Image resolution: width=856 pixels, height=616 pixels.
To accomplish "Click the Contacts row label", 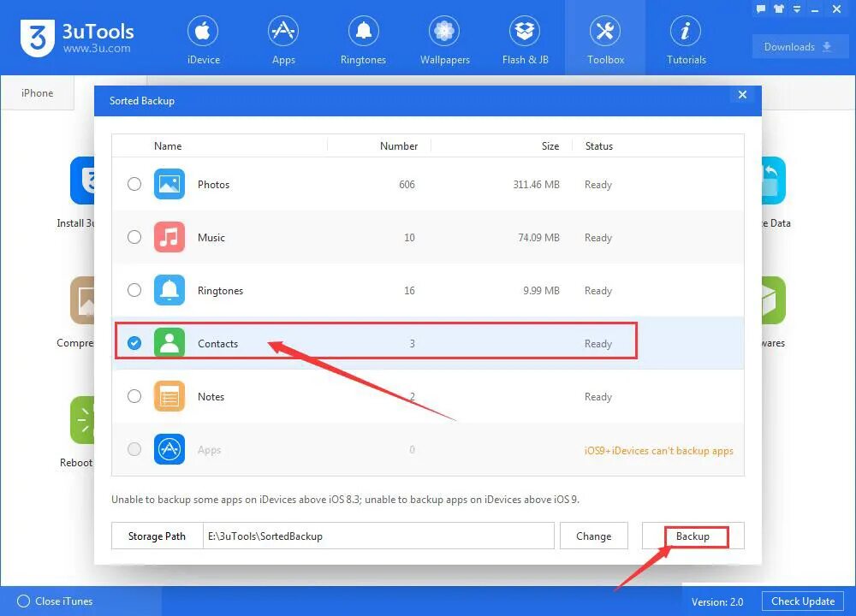I will (x=217, y=344).
